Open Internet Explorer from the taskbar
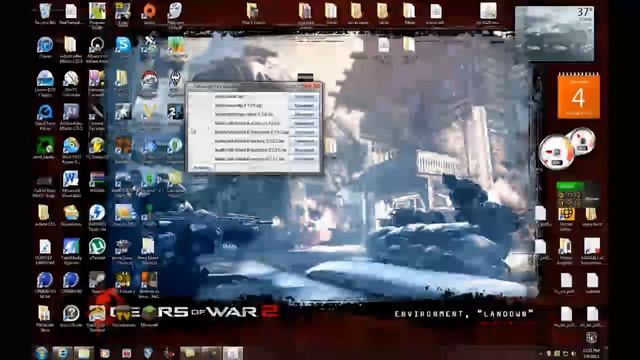640x360 pixels. pos(62,353)
